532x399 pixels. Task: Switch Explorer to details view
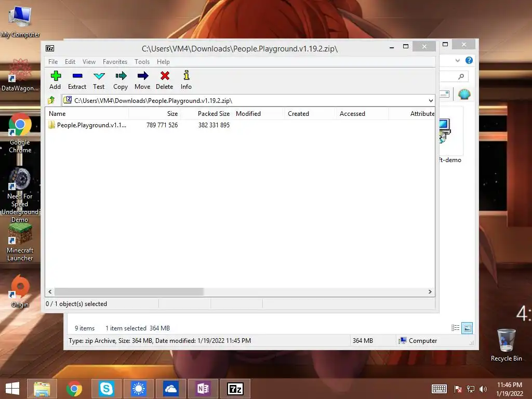coord(455,328)
